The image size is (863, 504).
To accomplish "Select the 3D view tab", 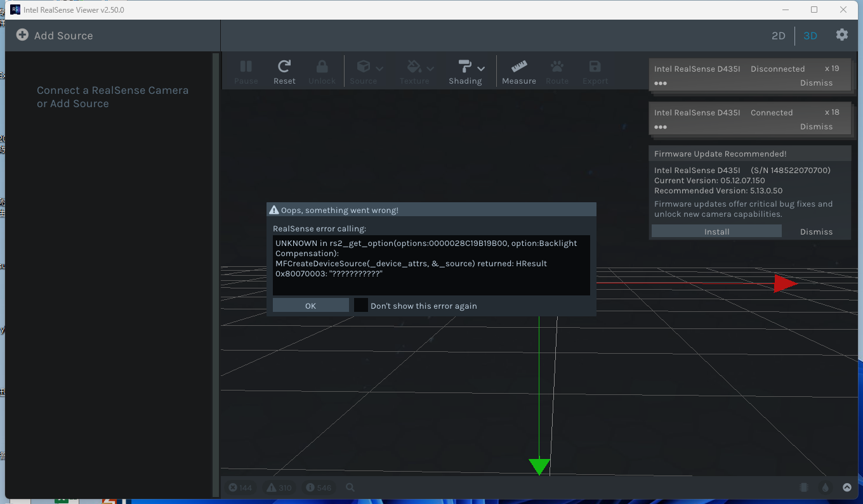I will point(810,36).
